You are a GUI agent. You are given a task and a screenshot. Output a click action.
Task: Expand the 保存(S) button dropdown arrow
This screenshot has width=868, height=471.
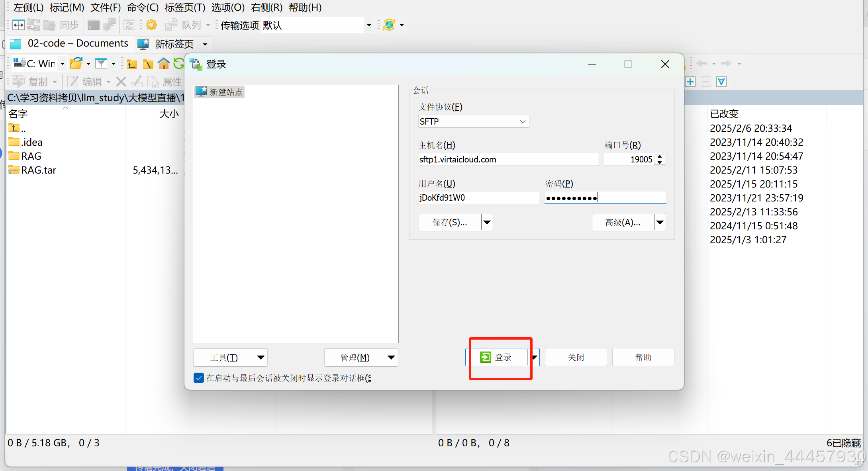click(x=487, y=222)
